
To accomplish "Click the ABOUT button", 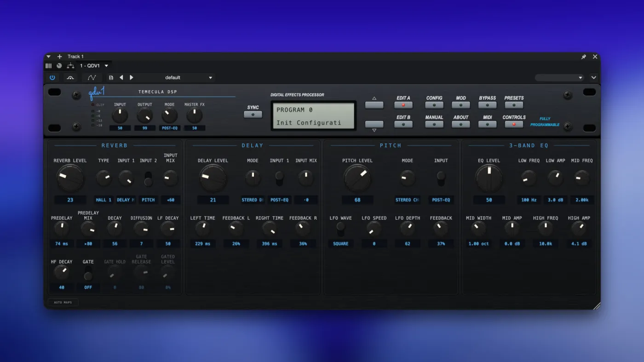I will click(461, 124).
